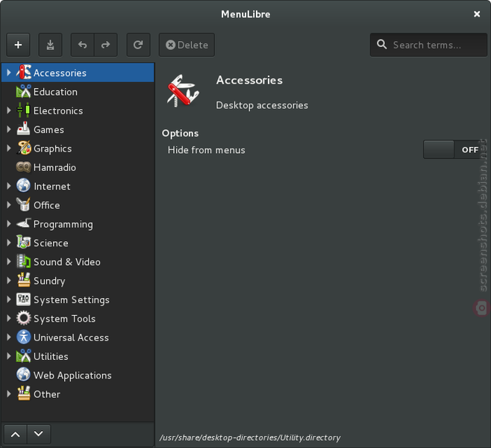This screenshot has height=448, width=491.
Task: Select the System Tools label
Action: [64, 319]
